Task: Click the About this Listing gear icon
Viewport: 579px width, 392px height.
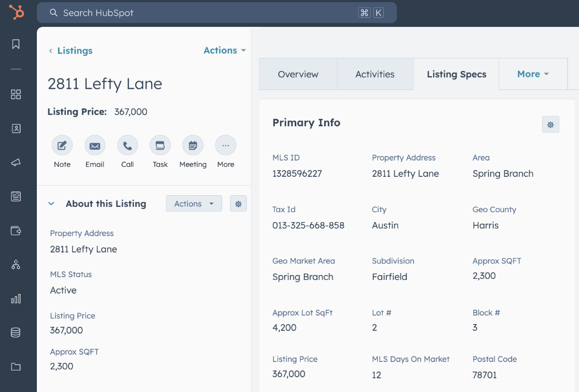Action: coord(238,204)
